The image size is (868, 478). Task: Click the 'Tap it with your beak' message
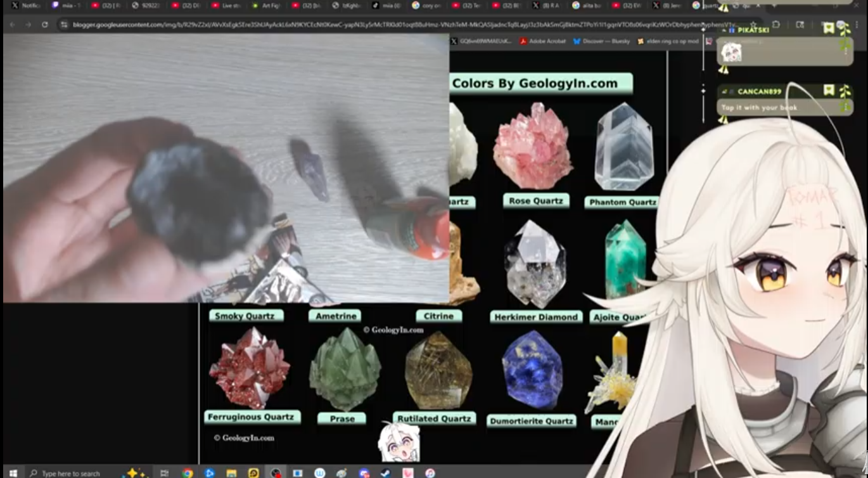pos(759,107)
